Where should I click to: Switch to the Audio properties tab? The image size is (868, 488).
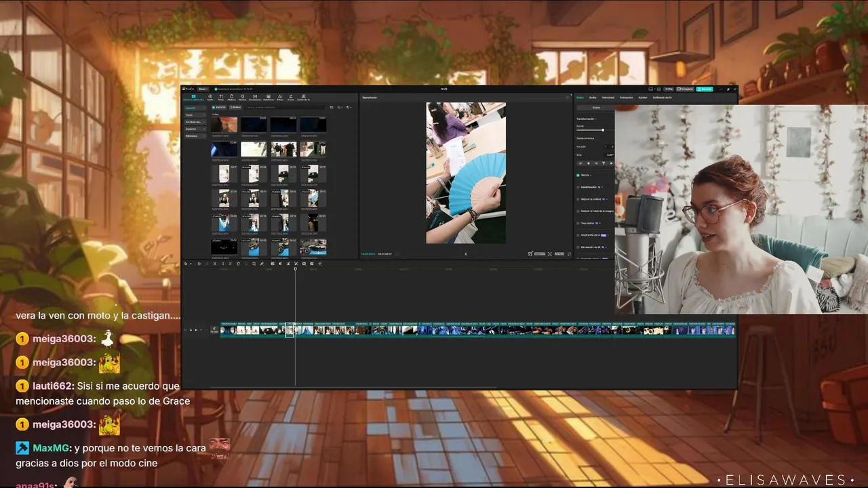(x=593, y=98)
